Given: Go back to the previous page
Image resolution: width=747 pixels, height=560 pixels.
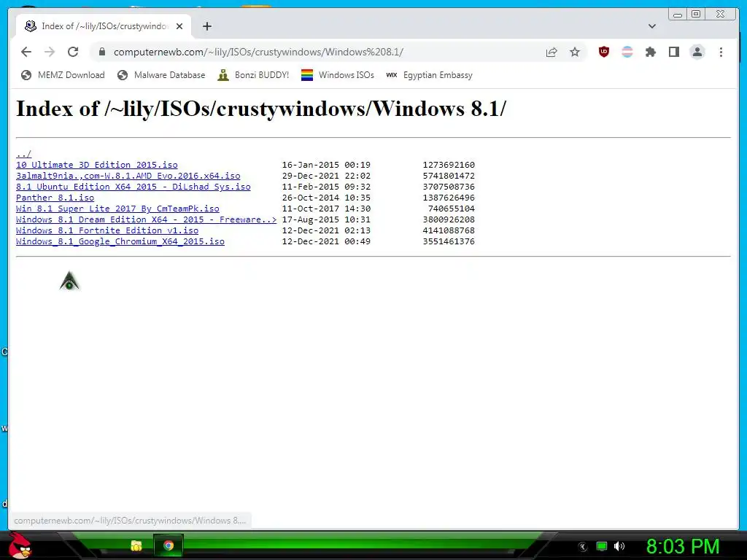Looking at the screenshot, I should (x=26, y=52).
